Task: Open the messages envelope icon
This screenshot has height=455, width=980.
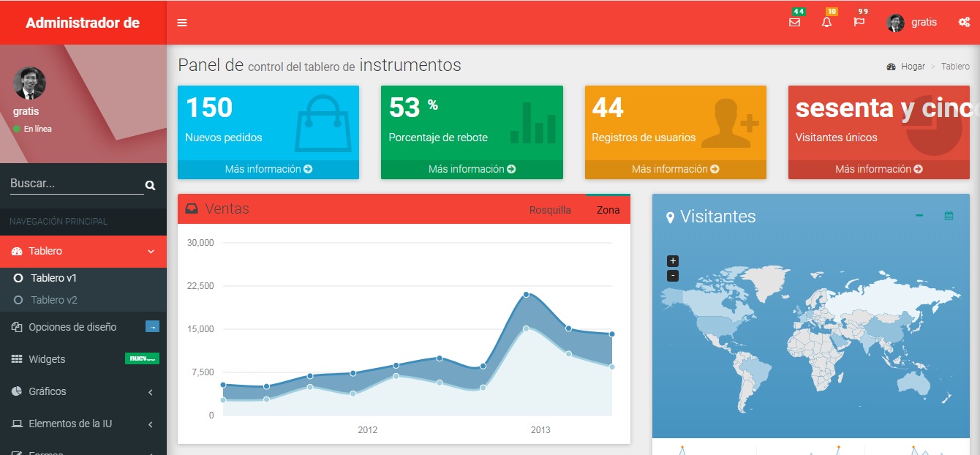Action: tap(794, 22)
